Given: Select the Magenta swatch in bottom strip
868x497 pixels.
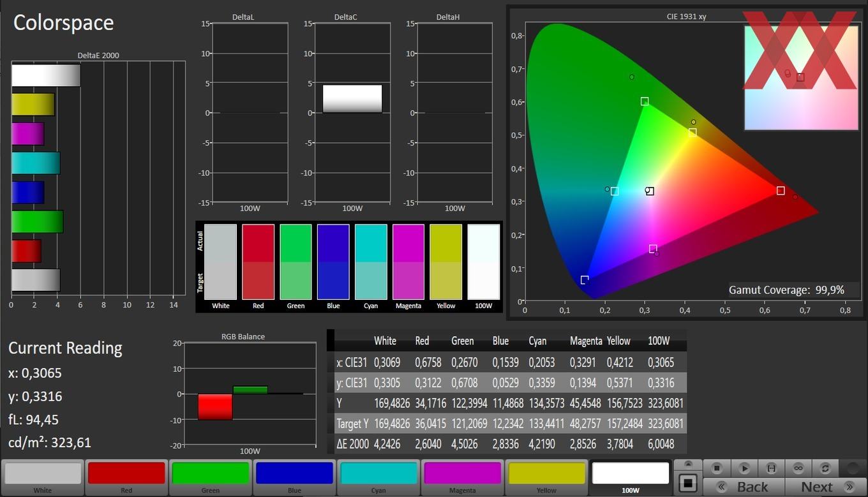Looking at the screenshot, I should 462,477.
